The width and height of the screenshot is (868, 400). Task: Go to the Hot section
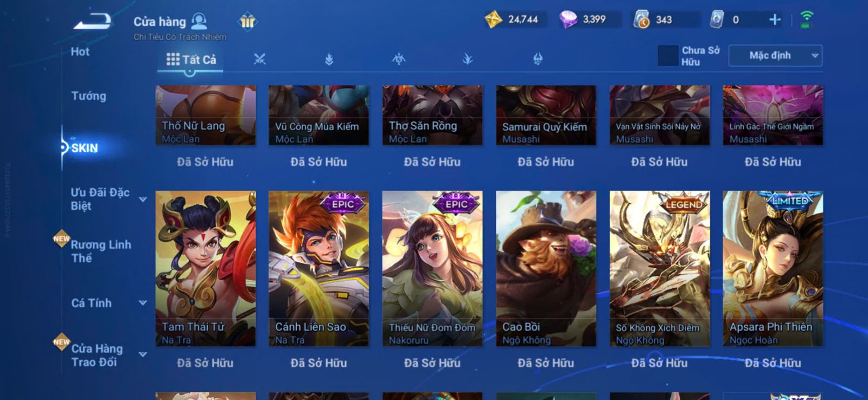coord(80,51)
